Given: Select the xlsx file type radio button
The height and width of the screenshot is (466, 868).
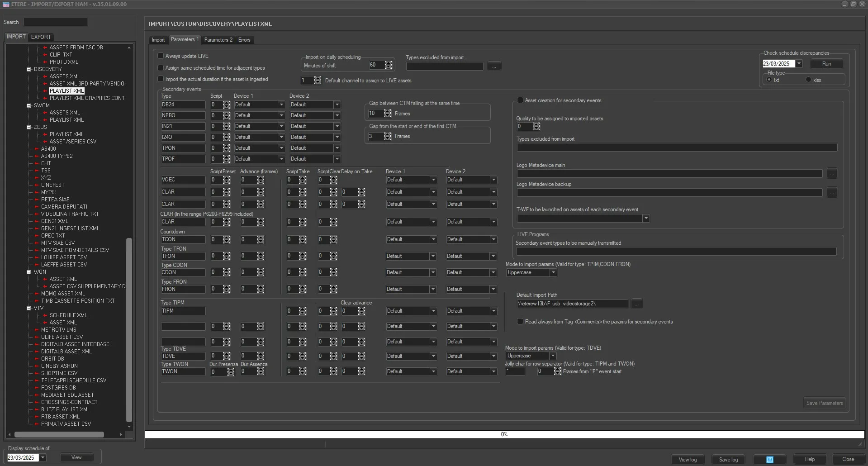Looking at the screenshot, I should 808,80.
